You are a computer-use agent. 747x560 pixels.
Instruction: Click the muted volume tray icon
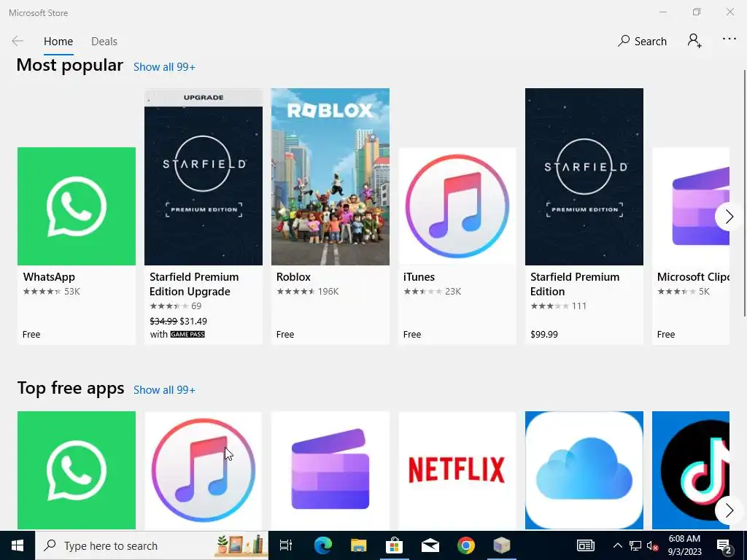[x=652, y=546]
